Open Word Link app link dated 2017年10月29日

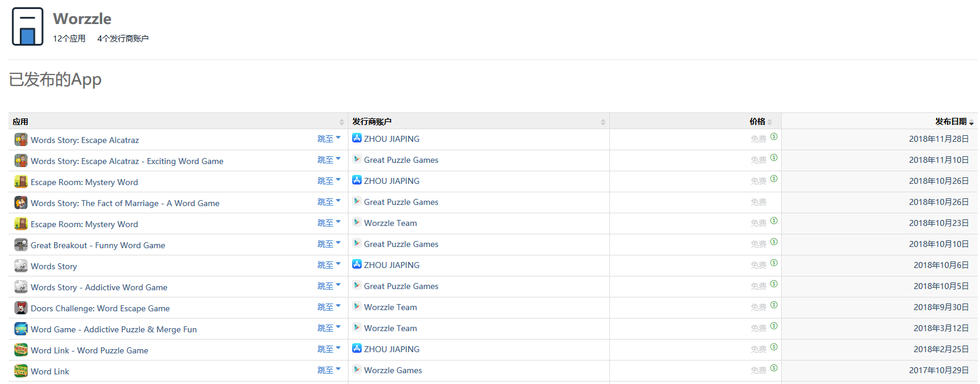point(50,371)
